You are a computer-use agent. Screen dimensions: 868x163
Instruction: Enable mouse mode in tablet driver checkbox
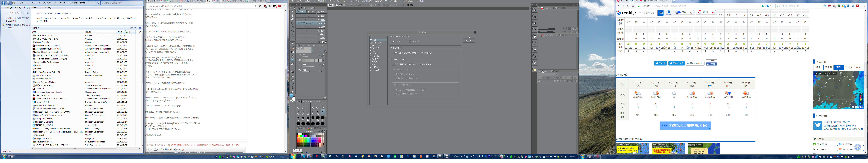[393, 53]
